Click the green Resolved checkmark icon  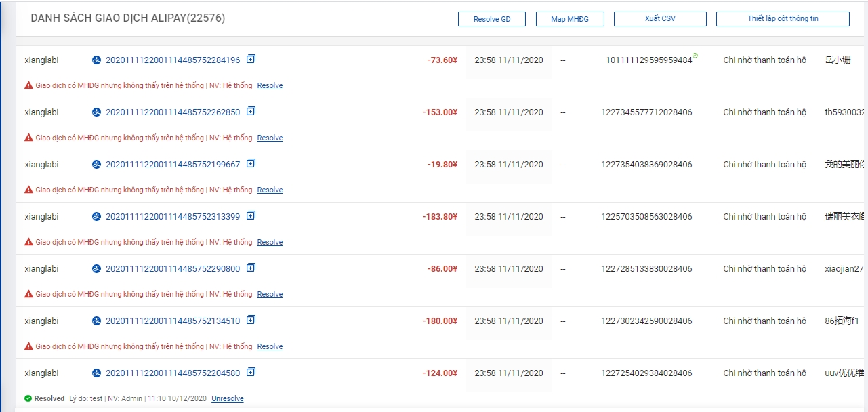point(28,398)
